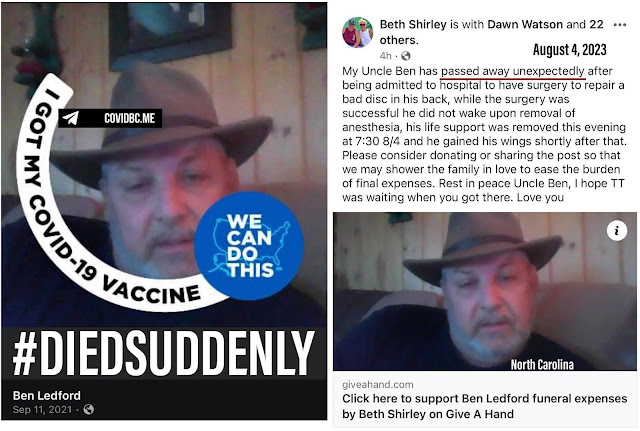
Task: Click the Telegram paper plane icon
Action: tap(70, 118)
